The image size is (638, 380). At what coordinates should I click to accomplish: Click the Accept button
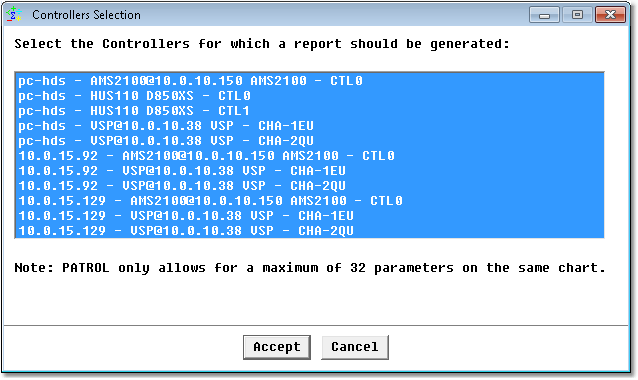point(277,347)
